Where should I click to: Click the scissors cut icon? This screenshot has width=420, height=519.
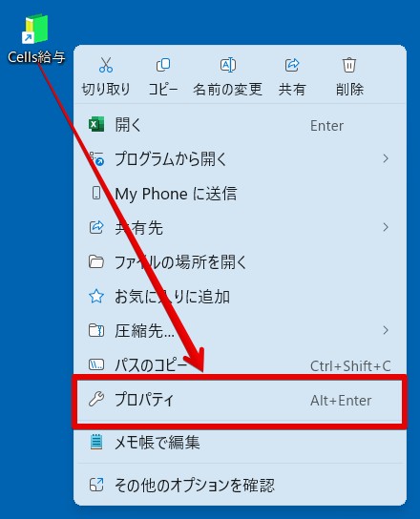coord(106,65)
